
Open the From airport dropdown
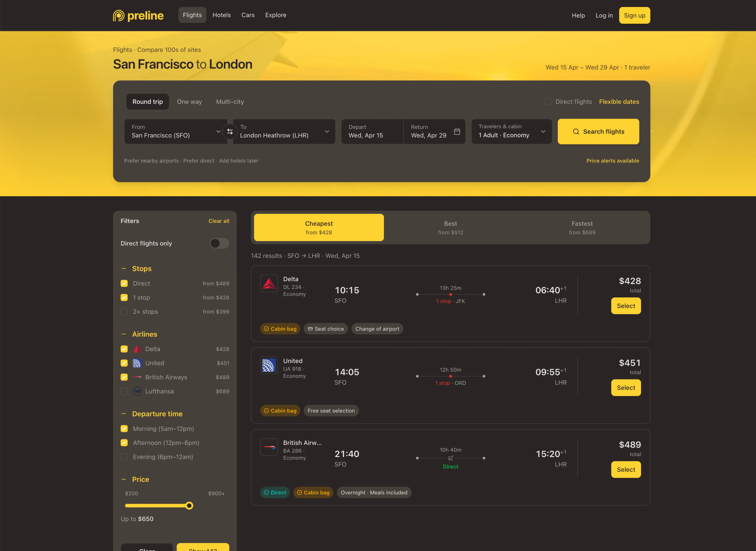(176, 131)
